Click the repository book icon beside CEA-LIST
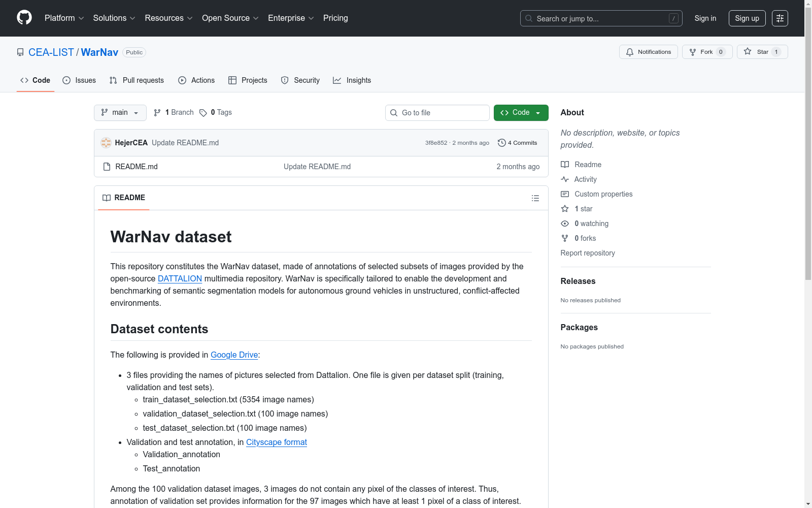This screenshot has height=508, width=812. (x=20, y=52)
